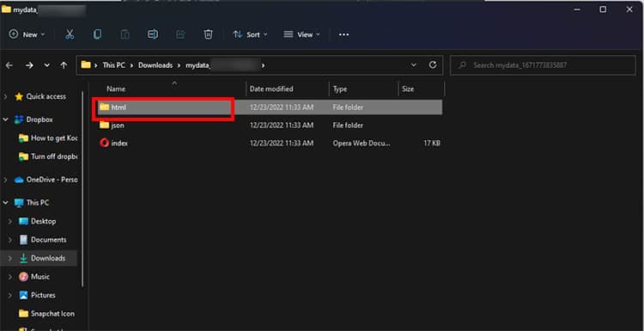Open the New dropdown menu

coord(27,34)
